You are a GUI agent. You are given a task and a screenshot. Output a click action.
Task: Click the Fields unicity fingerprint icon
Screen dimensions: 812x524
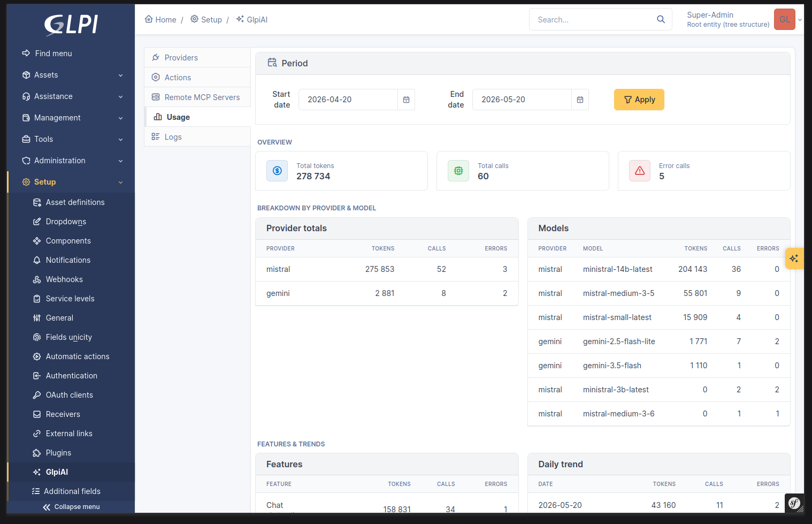pos(37,337)
